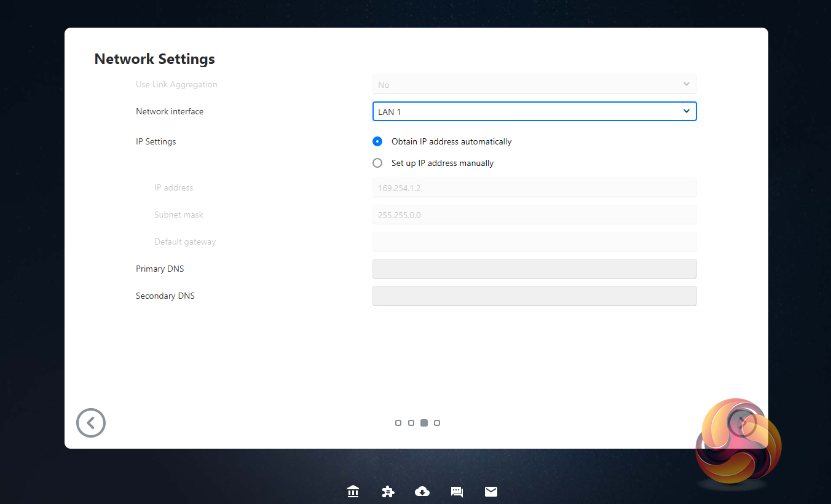The image size is (831, 504).
Task: Click the Primary DNS input field
Action: pyautogui.click(x=534, y=269)
